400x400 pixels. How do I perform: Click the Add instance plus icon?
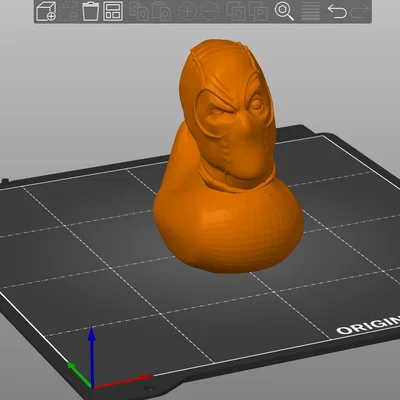click(x=187, y=11)
